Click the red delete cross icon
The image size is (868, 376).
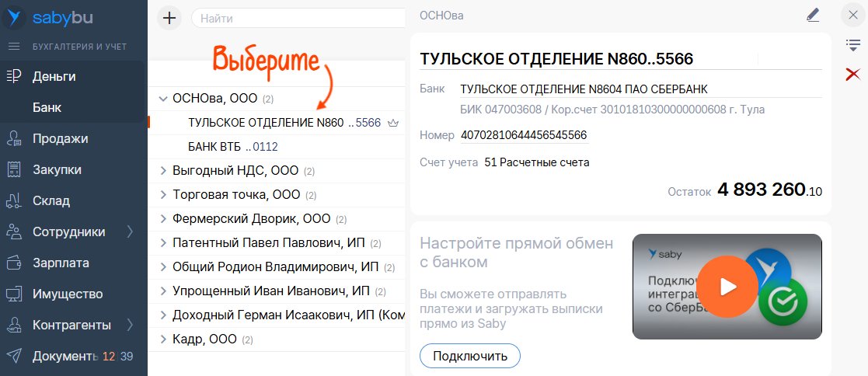(x=852, y=74)
